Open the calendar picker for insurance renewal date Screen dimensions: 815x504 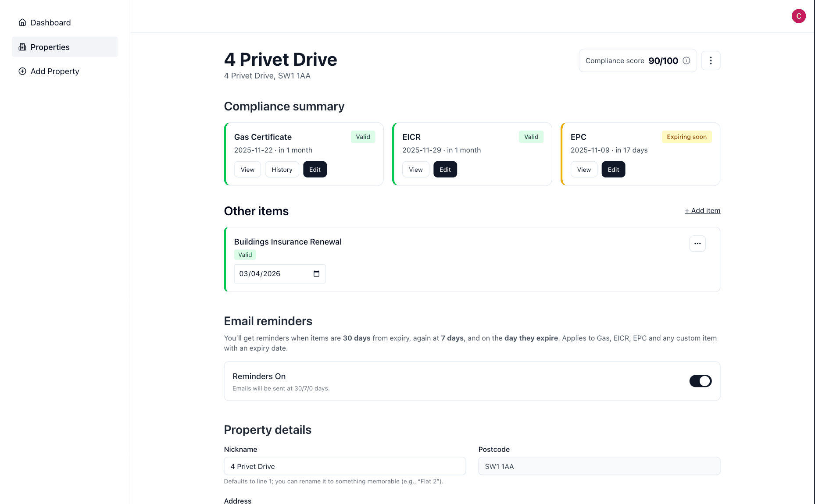(x=316, y=273)
